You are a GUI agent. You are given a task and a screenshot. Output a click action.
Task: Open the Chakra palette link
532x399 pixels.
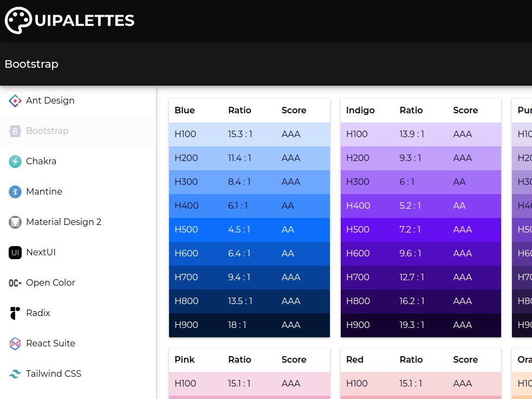pos(78,162)
